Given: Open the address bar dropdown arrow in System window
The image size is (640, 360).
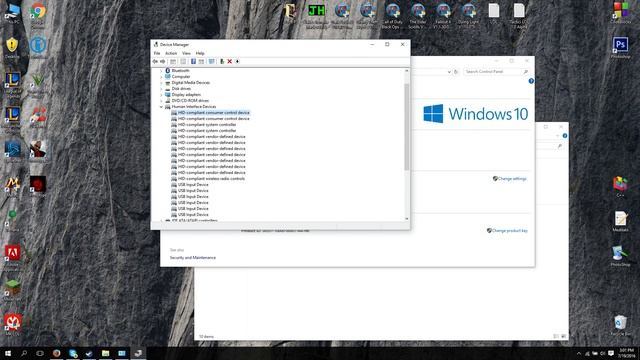Looking at the screenshot, I should click(449, 72).
